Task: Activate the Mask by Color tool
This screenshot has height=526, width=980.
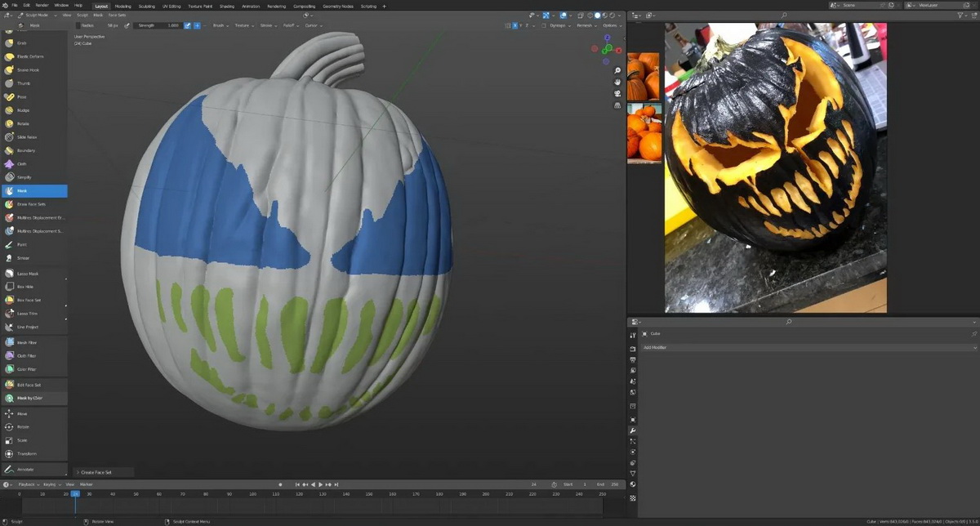Action: tap(33, 399)
